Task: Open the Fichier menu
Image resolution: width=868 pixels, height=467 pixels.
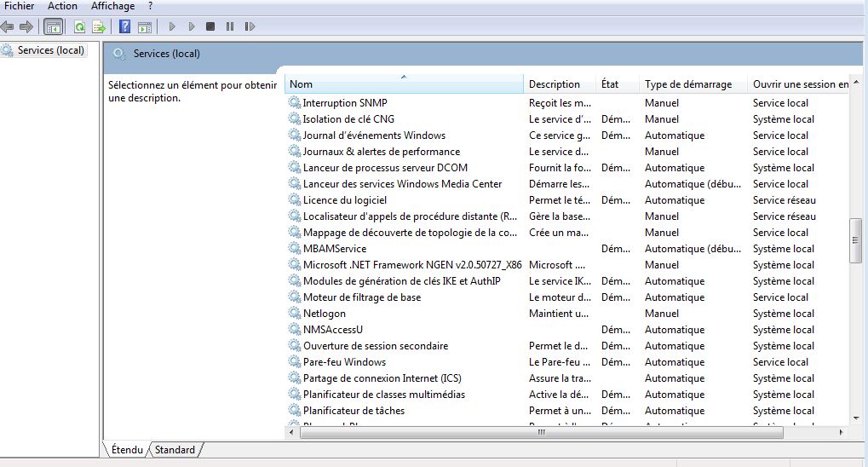Action: click(20, 6)
